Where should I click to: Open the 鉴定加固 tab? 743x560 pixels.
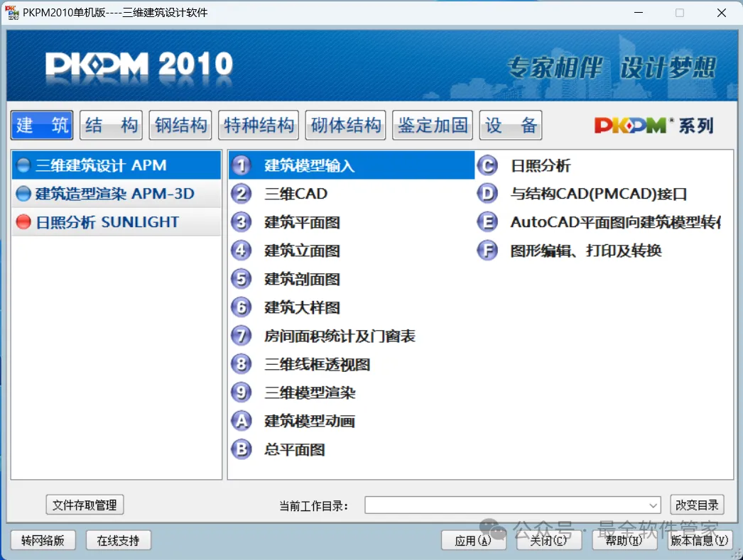[433, 125]
